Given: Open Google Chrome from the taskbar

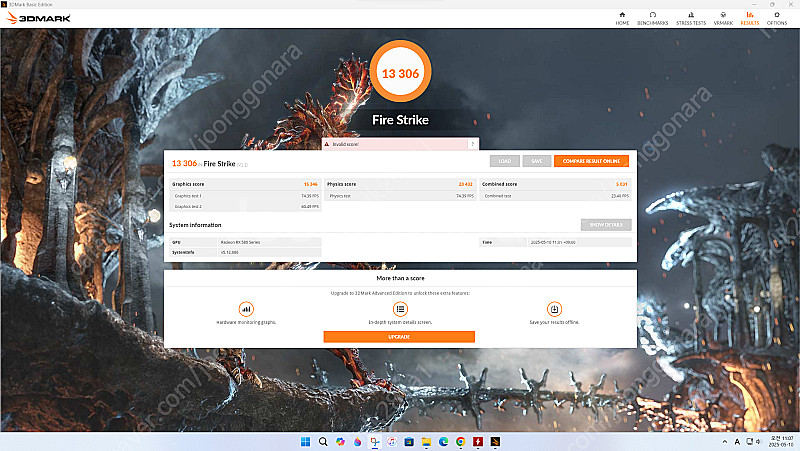Looking at the screenshot, I should coord(461,442).
